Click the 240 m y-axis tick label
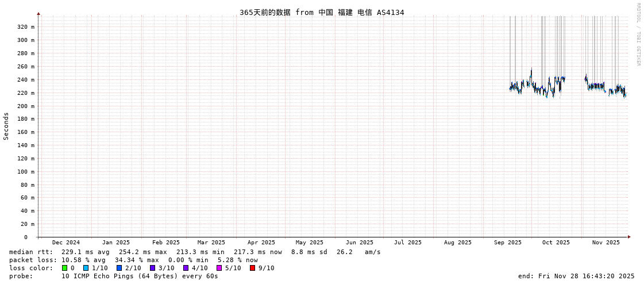 (x=26, y=80)
